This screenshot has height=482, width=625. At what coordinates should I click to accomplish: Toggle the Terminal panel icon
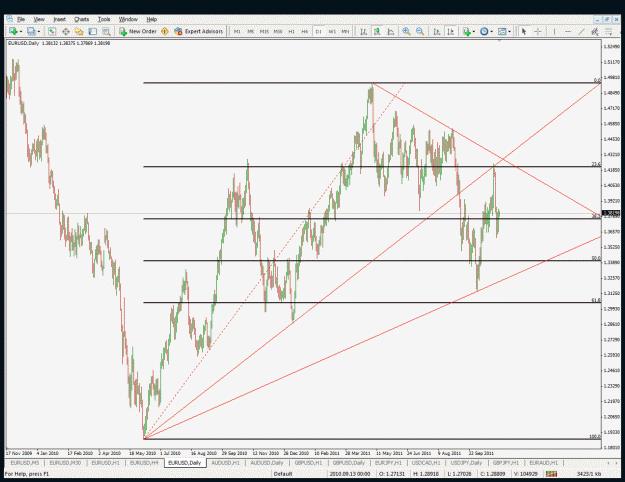pyautogui.click(x=92, y=31)
